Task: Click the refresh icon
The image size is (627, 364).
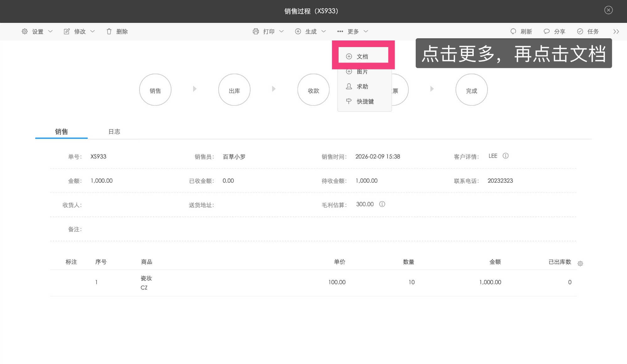Action: (513, 31)
